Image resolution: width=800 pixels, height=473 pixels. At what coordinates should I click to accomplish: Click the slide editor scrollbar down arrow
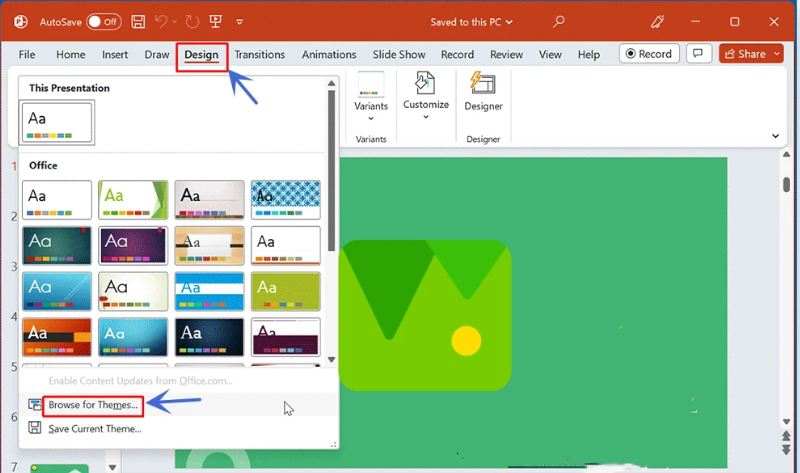point(786,422)
